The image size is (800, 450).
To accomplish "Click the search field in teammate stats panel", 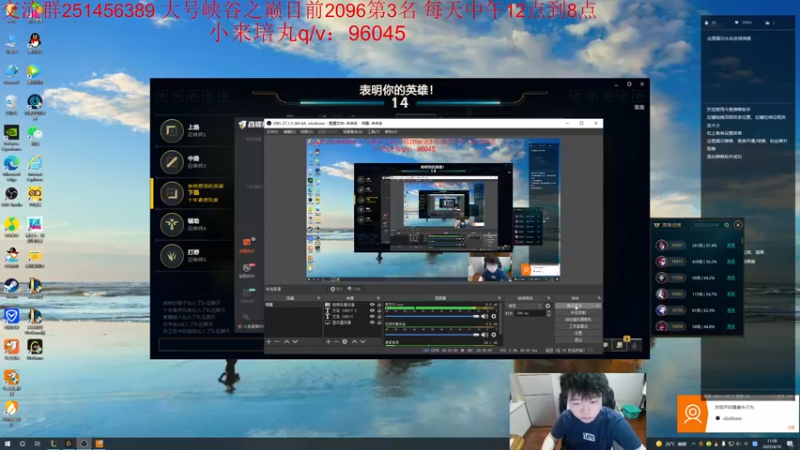I will (x=706, y=225).
